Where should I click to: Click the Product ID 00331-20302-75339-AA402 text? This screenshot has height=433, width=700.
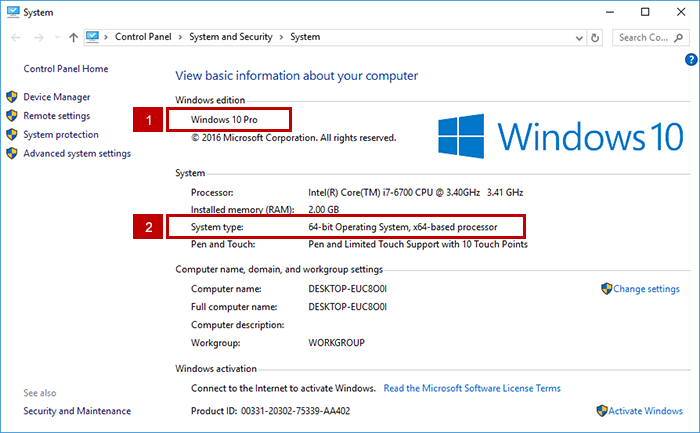[x=271, y=411]
